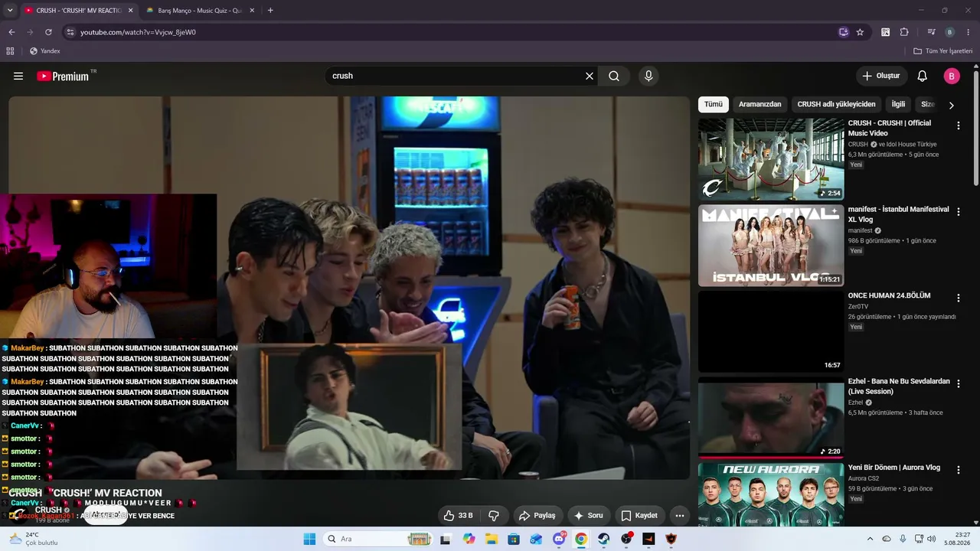Like the video (33 B)
This screenshot has width=980, height=551.
pyautogui.click(x=458, y=516)
